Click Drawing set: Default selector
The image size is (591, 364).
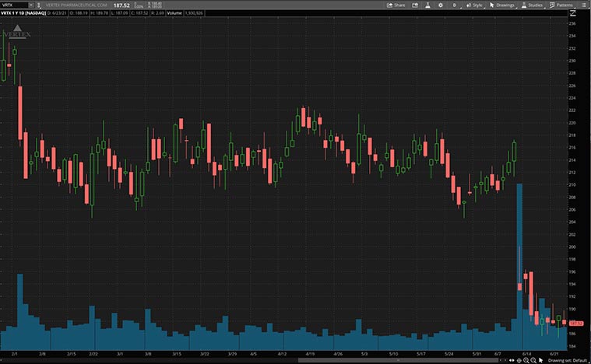click(568, 360)
